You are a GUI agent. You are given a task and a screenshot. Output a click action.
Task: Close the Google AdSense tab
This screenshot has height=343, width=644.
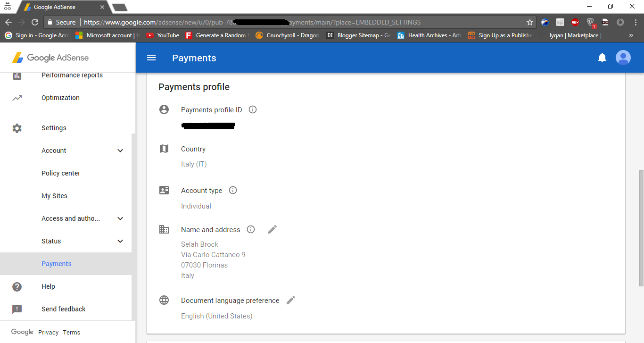click(x=102, y=7)
